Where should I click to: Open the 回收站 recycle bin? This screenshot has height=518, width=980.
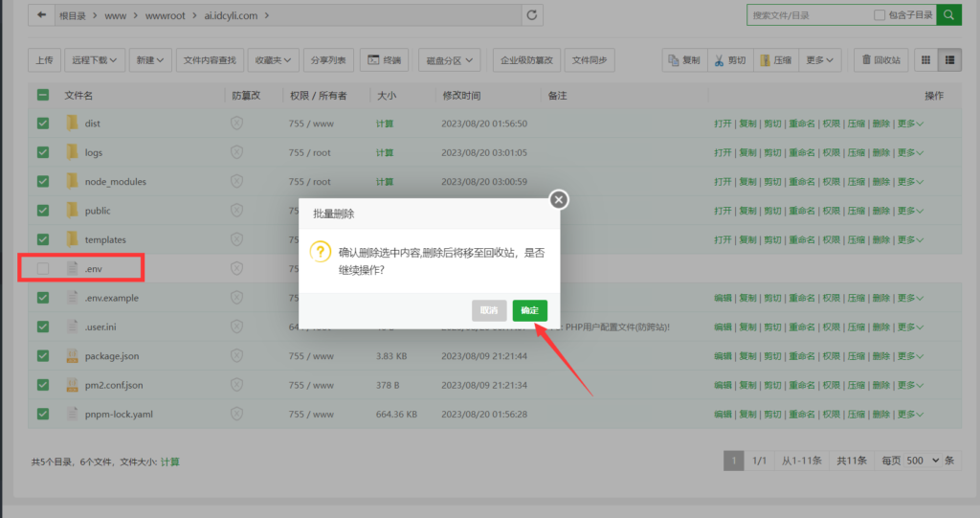880,60
